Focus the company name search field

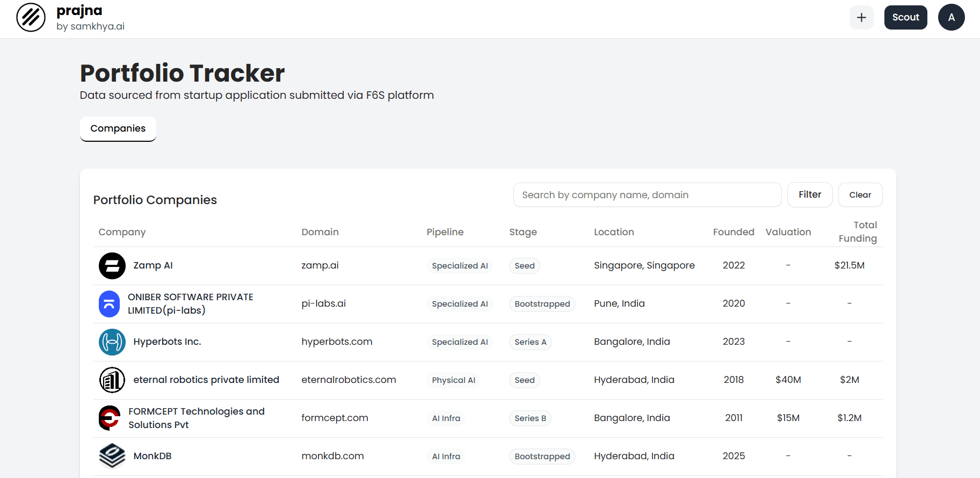tap(647, 195)
